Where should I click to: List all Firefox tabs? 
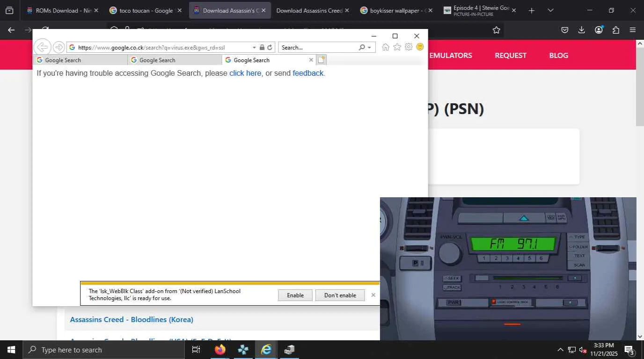(550, 10)
